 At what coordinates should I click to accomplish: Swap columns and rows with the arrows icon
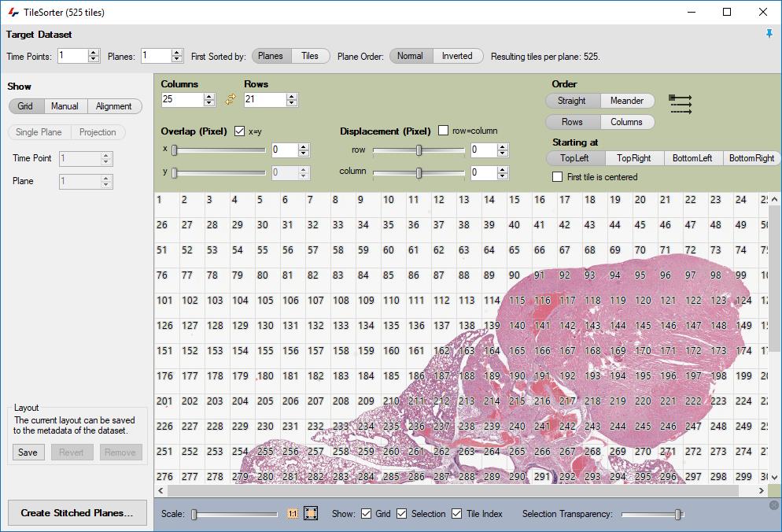pos(230,99)
